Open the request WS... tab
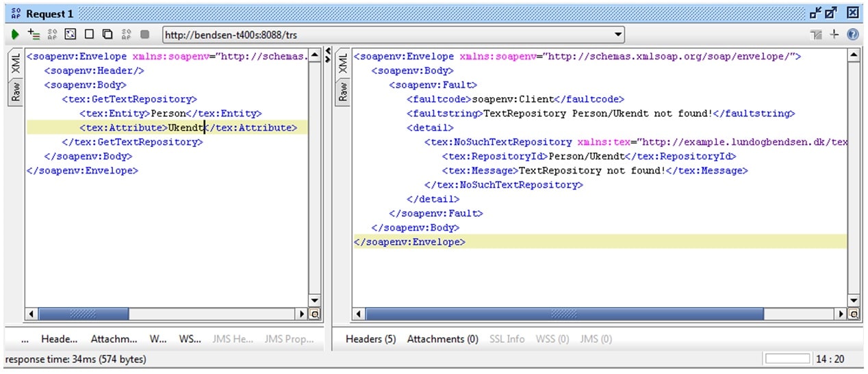Viewport: 868px width, 374px height. (x=190, y=339)
